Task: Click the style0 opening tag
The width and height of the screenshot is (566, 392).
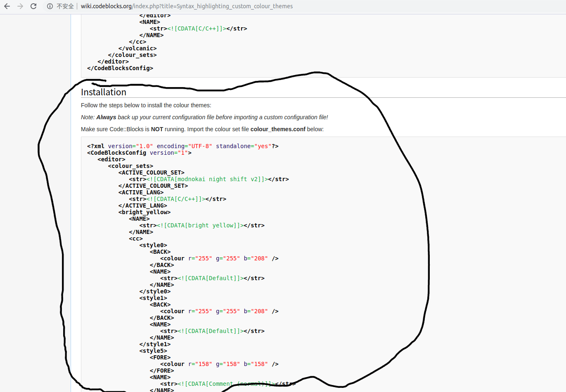Action: [x=153, y=245]
